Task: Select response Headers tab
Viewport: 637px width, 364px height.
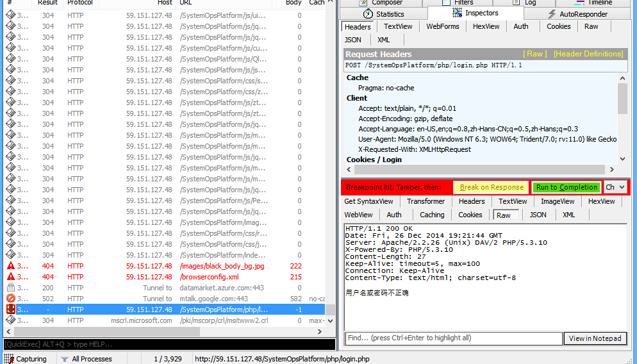Action: 471,201
